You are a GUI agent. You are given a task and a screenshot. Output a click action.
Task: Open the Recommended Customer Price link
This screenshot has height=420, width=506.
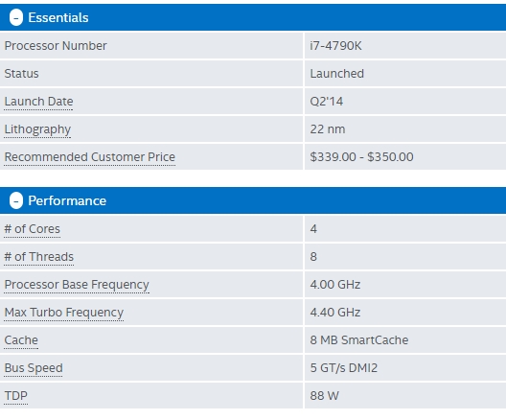(90, 157)
